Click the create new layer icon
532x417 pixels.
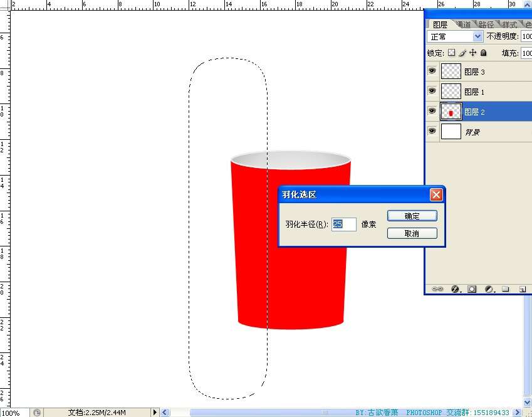(x=521, y=289)
